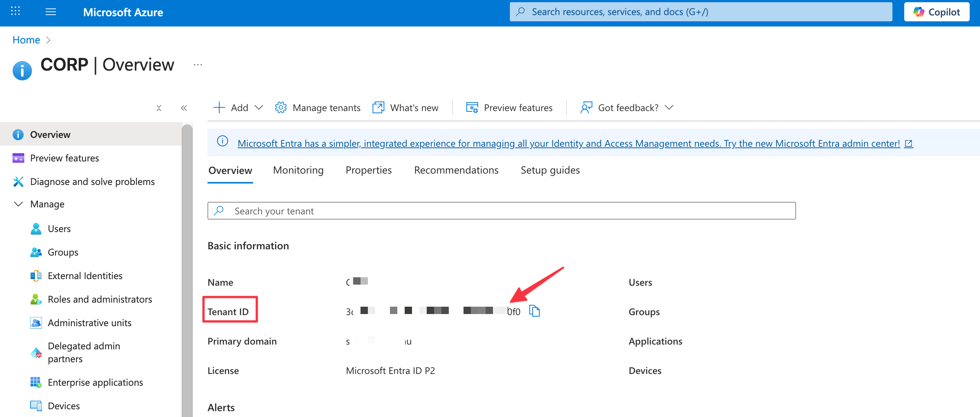Focus the global resource search box
Image resolution: width=980 pixels, height=417 pixels.
701,12
